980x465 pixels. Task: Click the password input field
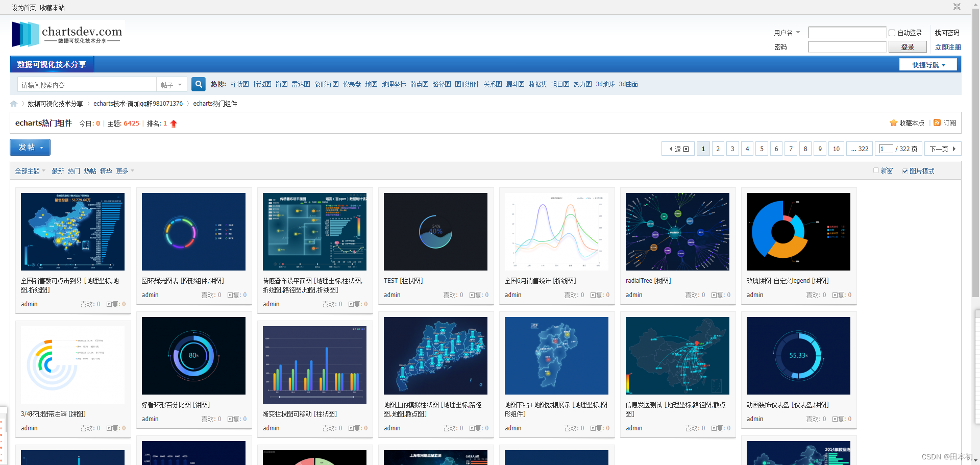tap(847, 47)
